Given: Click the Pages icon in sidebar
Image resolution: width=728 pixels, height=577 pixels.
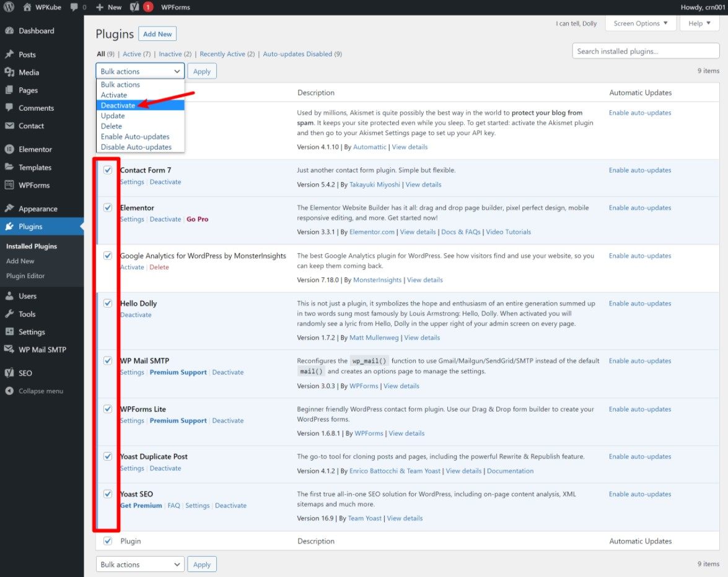Looking at the screenshot, I should [9, 90].
